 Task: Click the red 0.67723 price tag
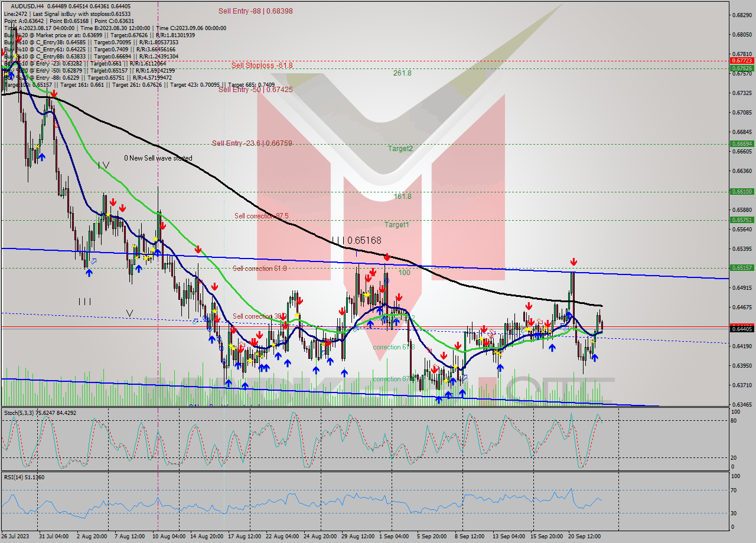click(x=742, y=61)
